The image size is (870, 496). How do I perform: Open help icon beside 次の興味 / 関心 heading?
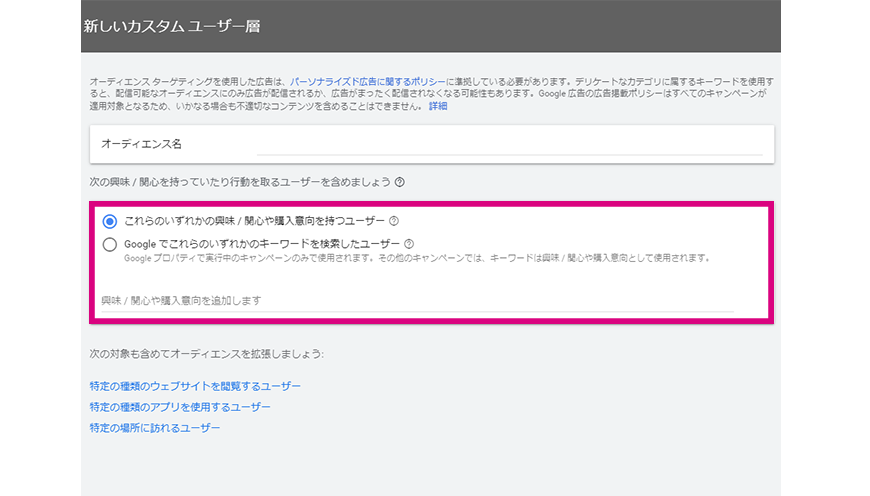(x=399, y=182)
